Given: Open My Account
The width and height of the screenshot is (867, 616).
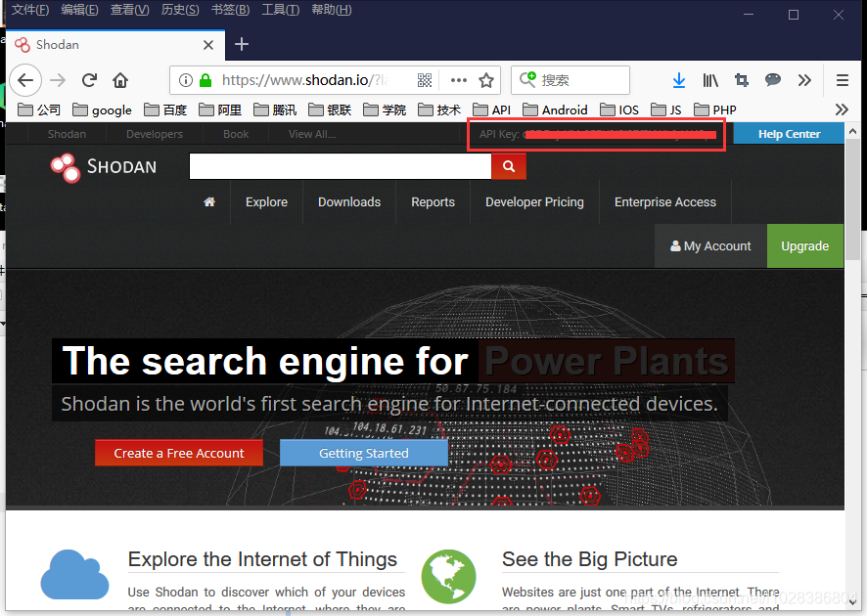Looking at the screenshot, I should 710,245.
